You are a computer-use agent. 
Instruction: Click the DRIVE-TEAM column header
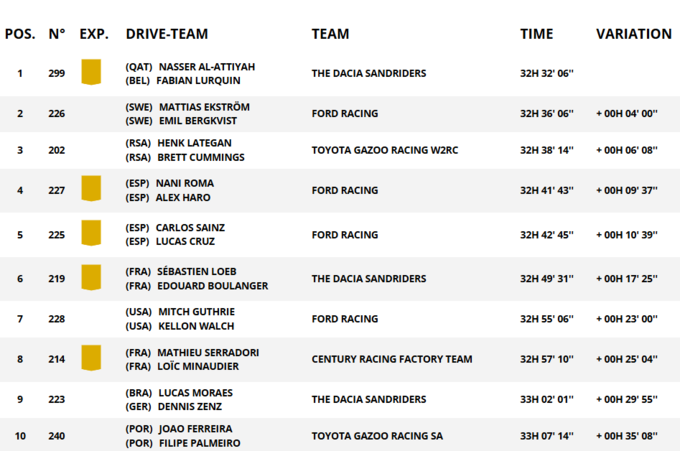[166, 34]
